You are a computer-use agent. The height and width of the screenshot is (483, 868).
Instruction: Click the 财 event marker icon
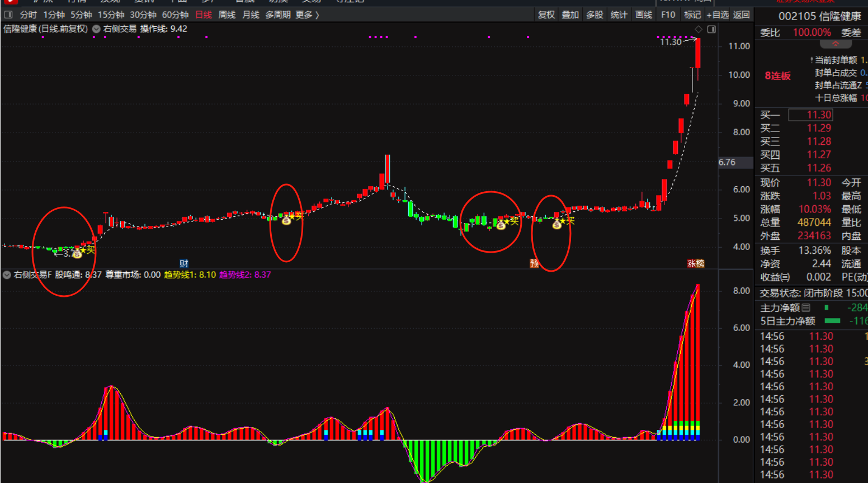pyautogui.click(x=184, y=263)
